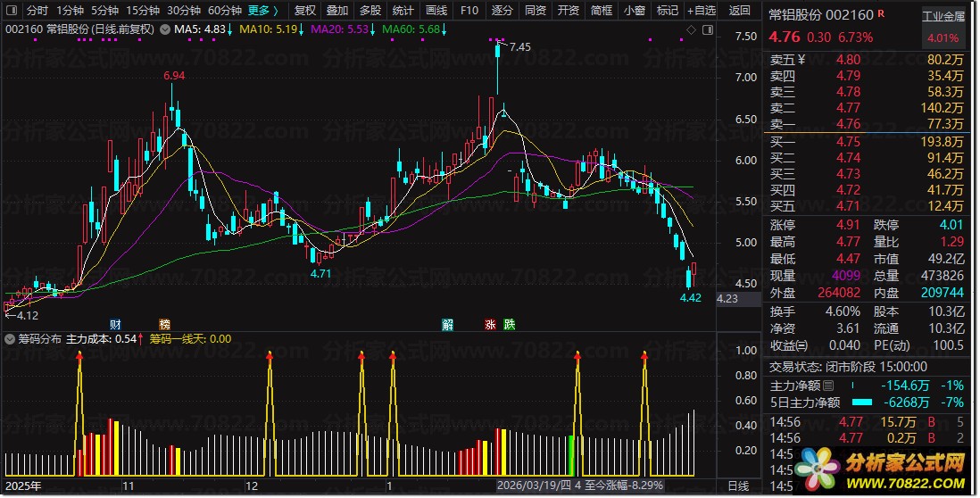Click the +自选 add to watchlist button
980x498 pixels.
701,11
